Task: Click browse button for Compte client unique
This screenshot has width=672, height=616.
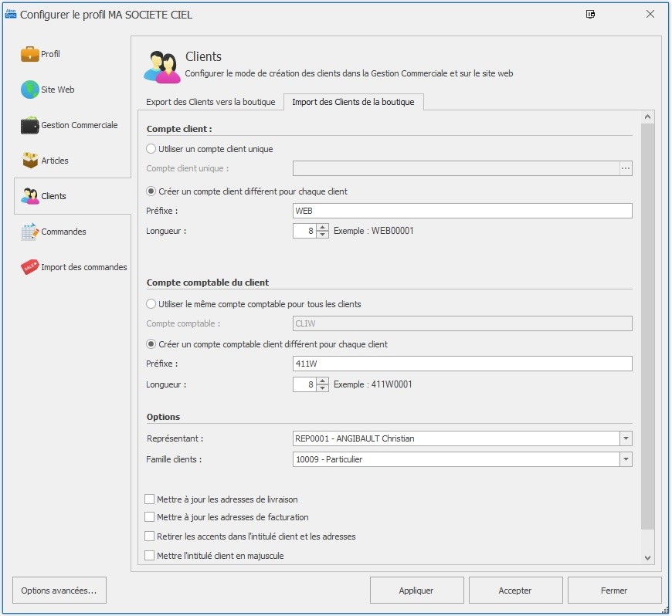Action: click(626, 168)
